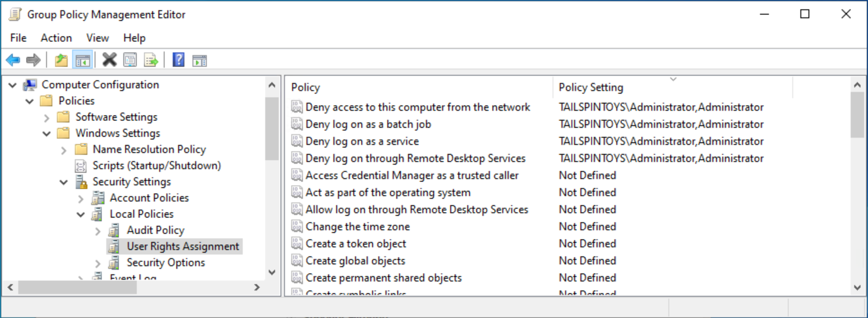Select the Deny log on as a service policy

(x=362, y=141)
